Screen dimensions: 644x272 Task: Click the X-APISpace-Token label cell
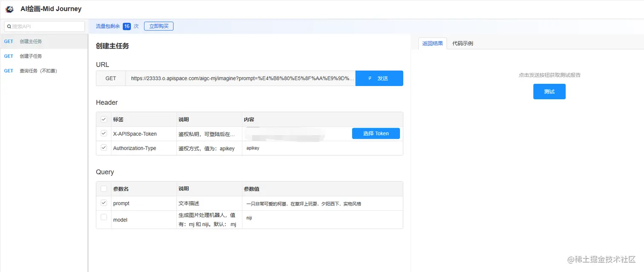click(x=144, y=134)
